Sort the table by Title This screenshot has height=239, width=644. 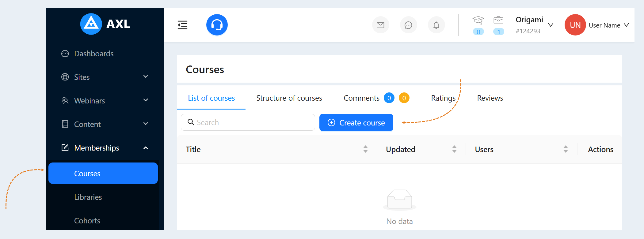pyautogui.click(x=365, y=149)
